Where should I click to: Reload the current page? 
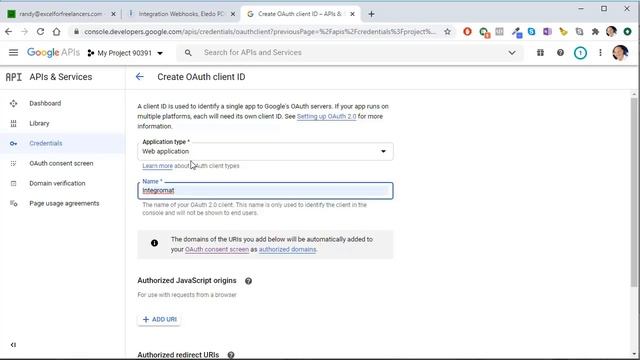point(40,31)
